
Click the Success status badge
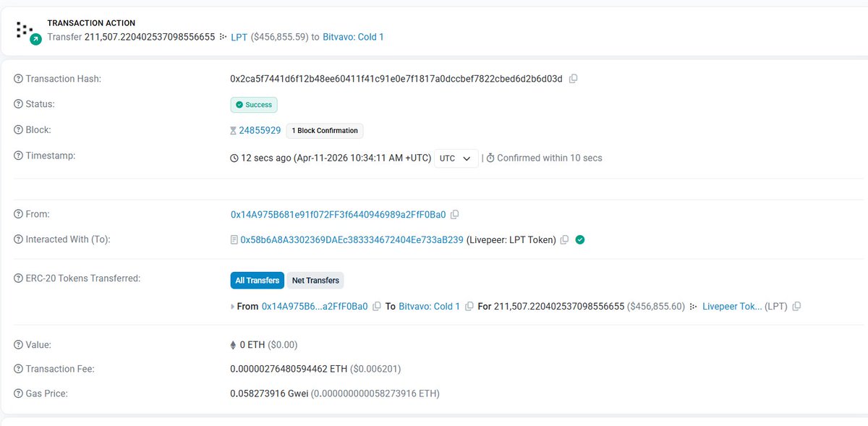point(254,105)
